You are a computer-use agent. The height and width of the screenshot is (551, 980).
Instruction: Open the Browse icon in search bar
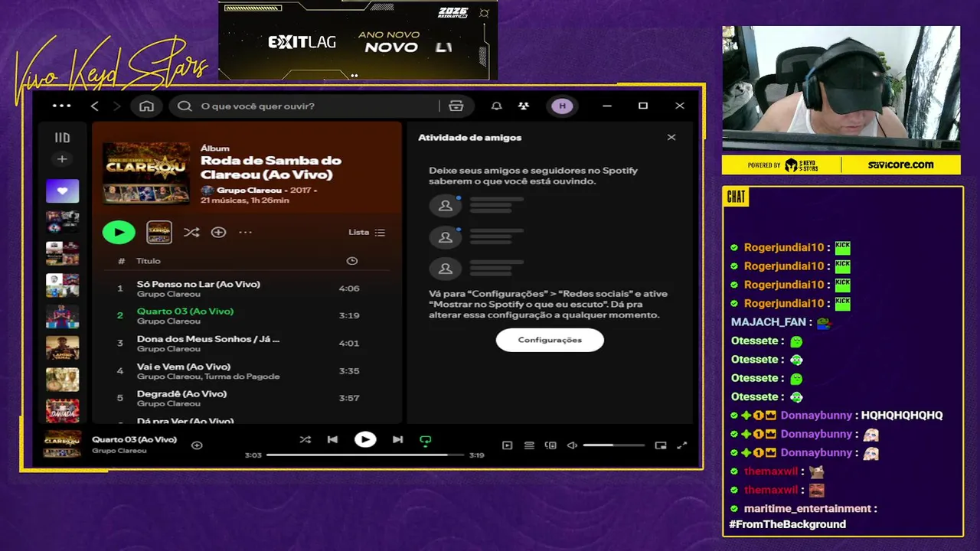[x=456, y=106]
